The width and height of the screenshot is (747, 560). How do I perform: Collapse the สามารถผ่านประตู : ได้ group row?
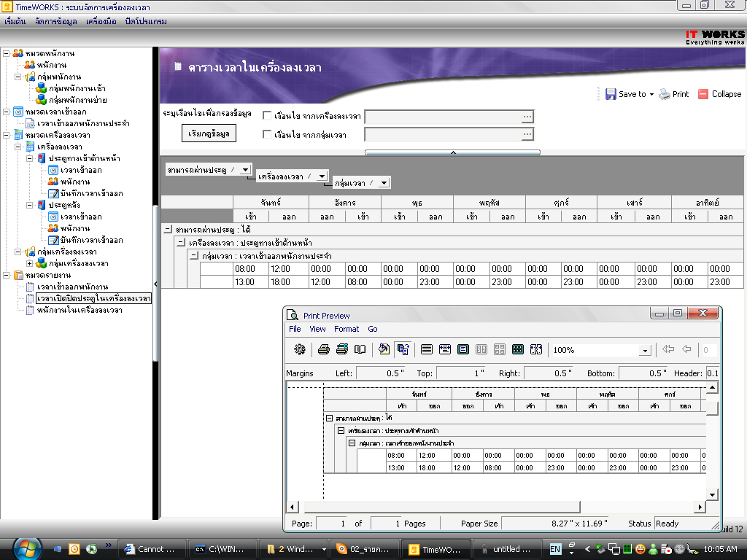168,230
